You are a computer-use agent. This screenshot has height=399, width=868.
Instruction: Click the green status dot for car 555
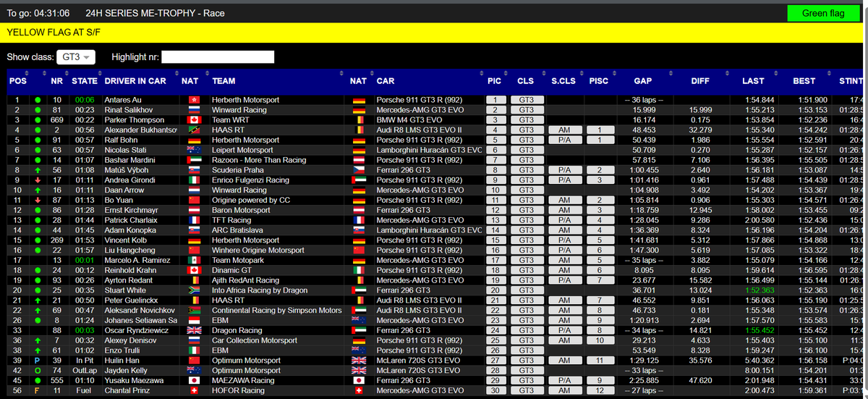[x=37, y=380]
